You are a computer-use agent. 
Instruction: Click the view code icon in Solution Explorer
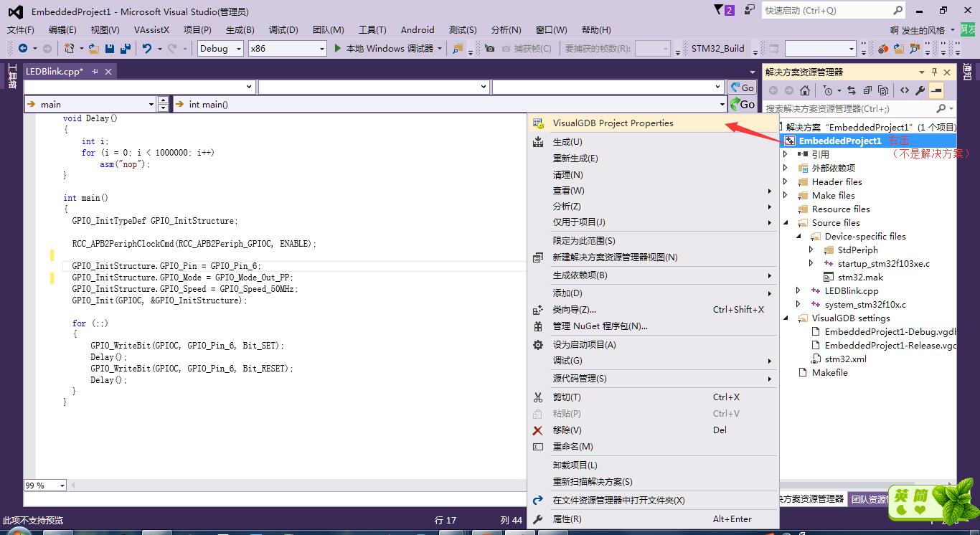point(905,90)
